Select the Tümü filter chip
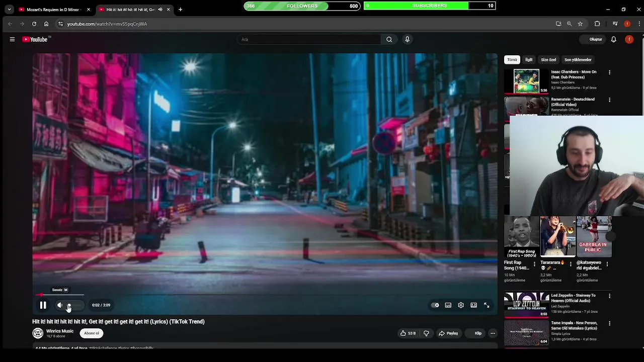This screenshot has width=644, height=362. coord(512,60)
